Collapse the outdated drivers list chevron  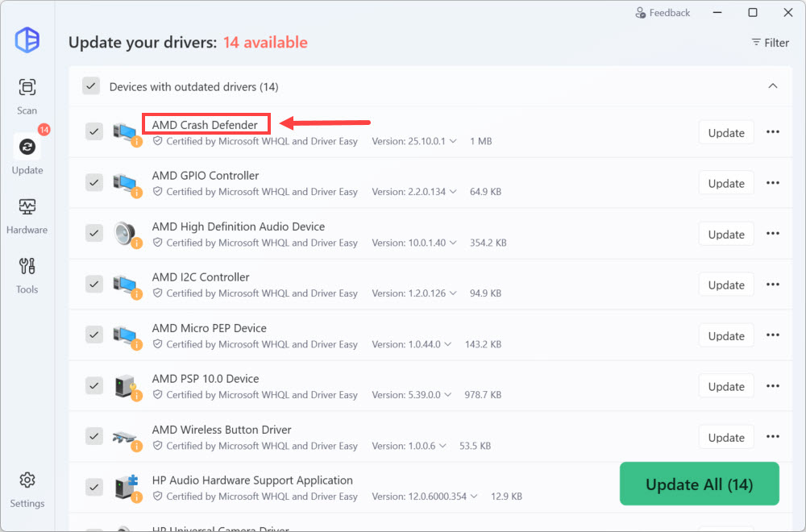tap(772, 86)
